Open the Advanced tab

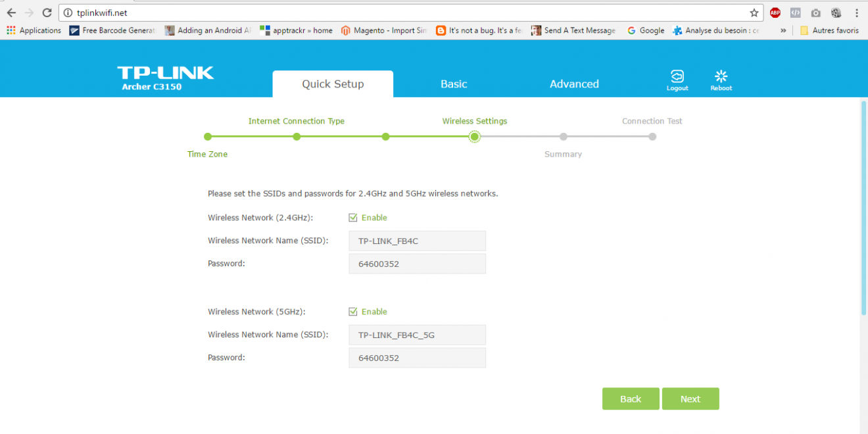pos(574,84)
